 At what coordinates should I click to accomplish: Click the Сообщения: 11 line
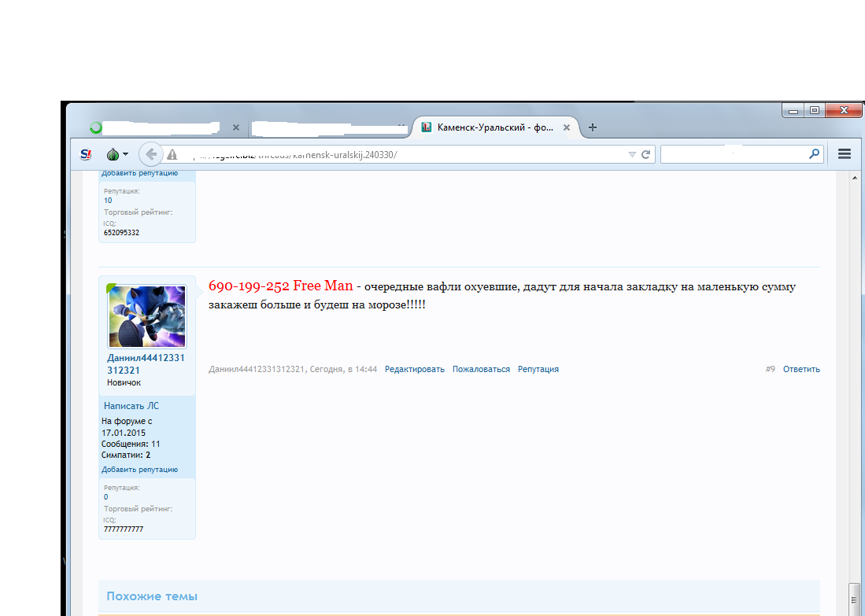click(131, 444)
